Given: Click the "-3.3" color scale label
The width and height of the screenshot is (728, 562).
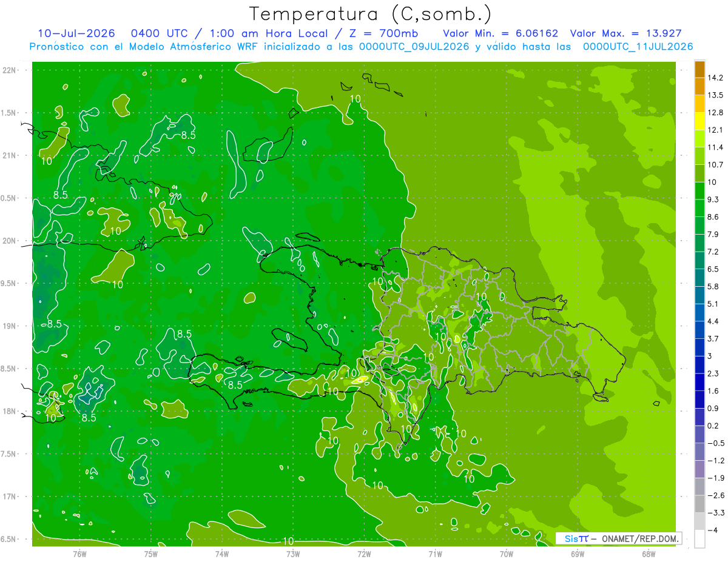Looking at the screenshot, I should coord(715,513).
